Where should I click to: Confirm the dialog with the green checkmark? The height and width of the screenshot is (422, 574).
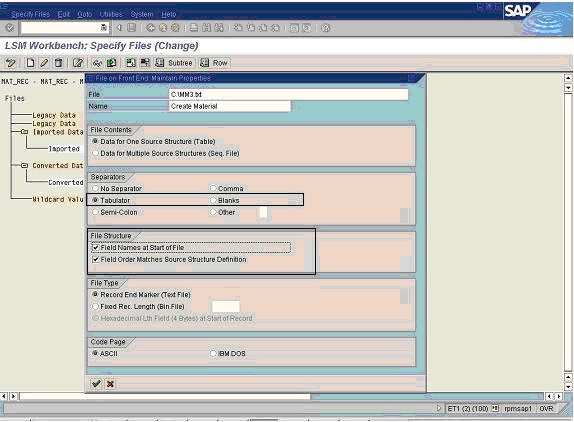pyautogui.click(x=96, y=384)
